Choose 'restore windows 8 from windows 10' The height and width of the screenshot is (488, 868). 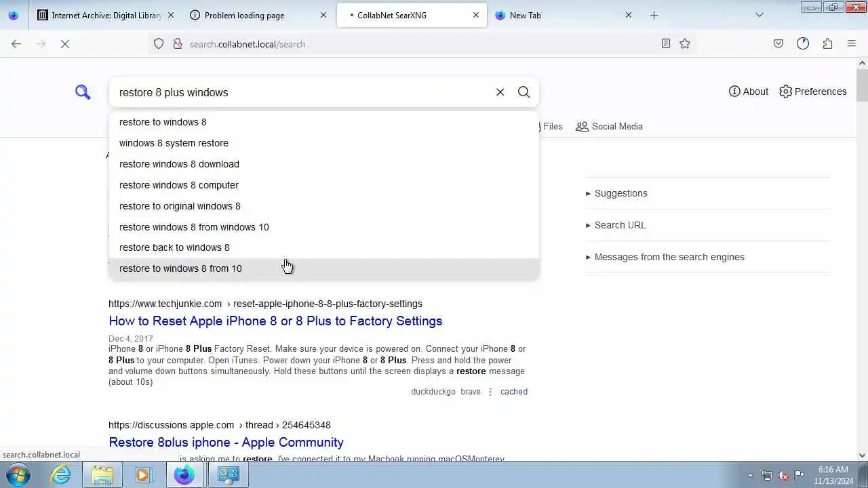(x=324, y=227)
